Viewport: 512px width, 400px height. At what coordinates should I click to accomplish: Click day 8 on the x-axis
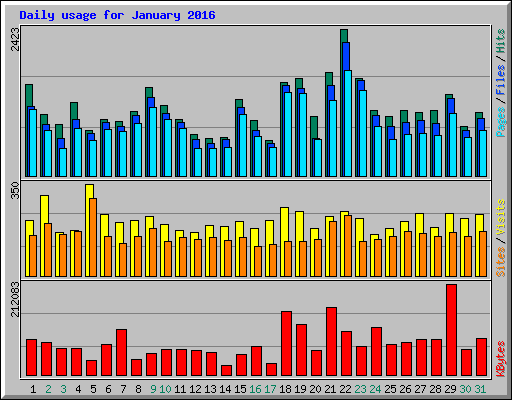(x=138, y=389)
